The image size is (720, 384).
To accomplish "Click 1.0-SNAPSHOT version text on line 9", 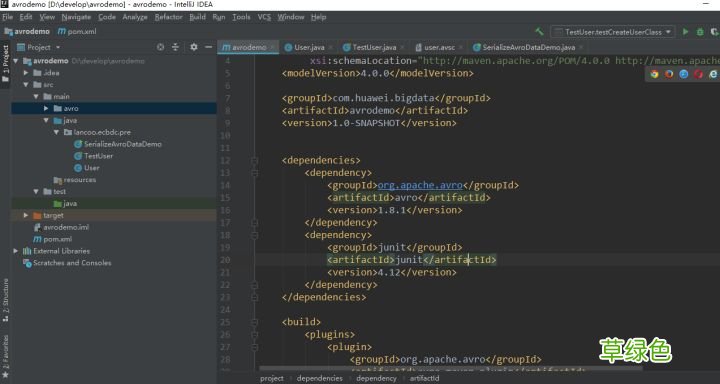I will click(366, 123).
